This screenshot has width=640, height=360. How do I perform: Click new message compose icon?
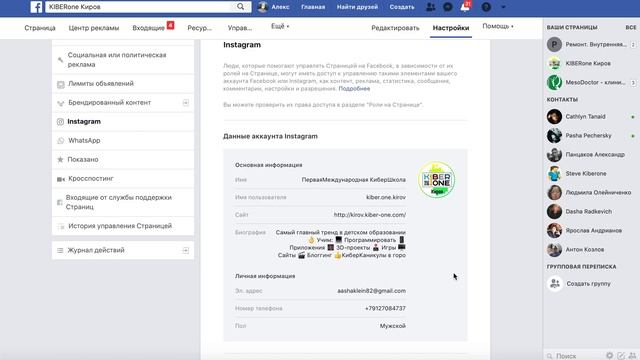(621, 356)
